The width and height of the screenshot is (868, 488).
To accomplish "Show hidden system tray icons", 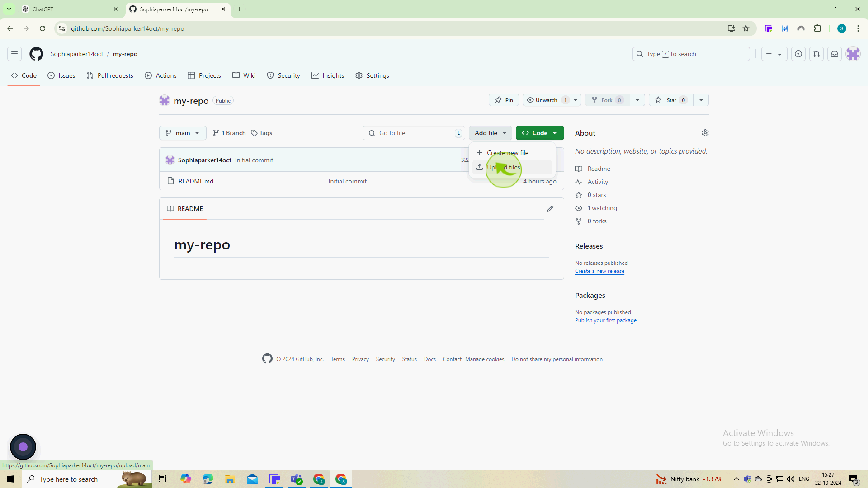I will pyautogui.click(x=736, y=479).
